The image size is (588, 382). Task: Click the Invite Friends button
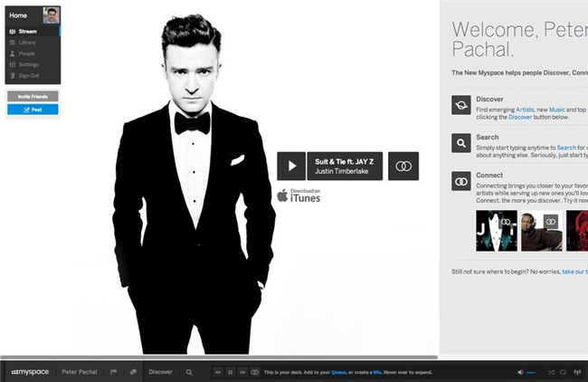coord(33,96)
